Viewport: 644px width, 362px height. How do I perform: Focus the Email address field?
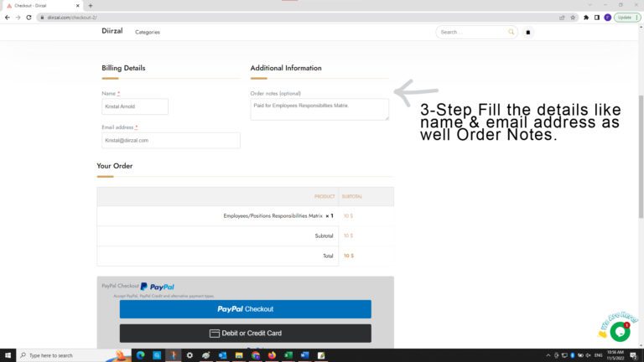tap(171, 141)
